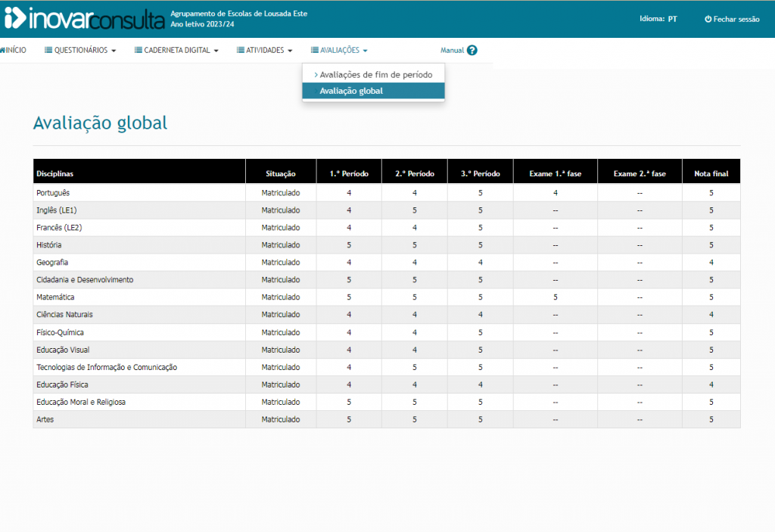Image resolution: width=775 pixels, height=532 pixels.
Task: Click Ano letivo 2023/24 text
Action: 202,23
